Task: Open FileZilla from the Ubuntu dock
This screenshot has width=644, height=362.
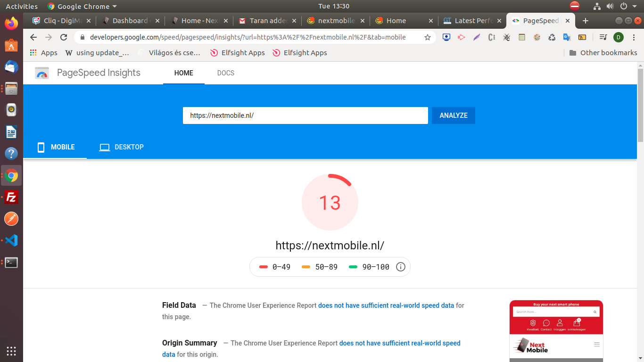Action: [11, 197]
